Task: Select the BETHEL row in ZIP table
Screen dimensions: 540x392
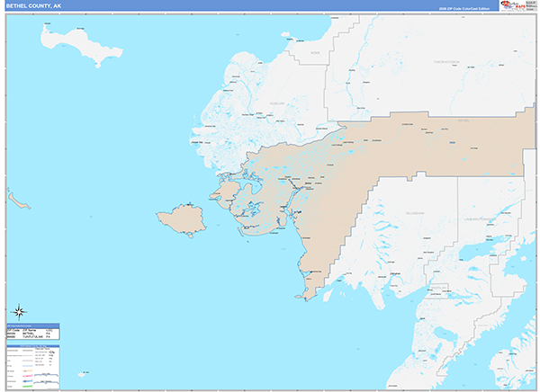Action: (32, 334)
